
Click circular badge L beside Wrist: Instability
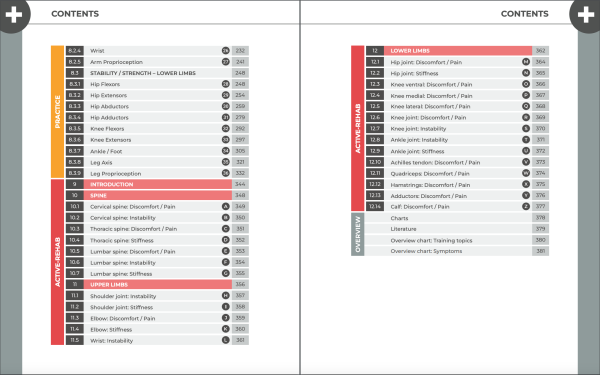(226, 340)
